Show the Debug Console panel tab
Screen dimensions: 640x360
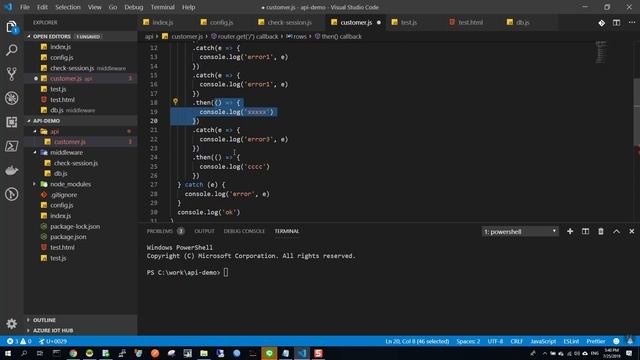(244, 231)
